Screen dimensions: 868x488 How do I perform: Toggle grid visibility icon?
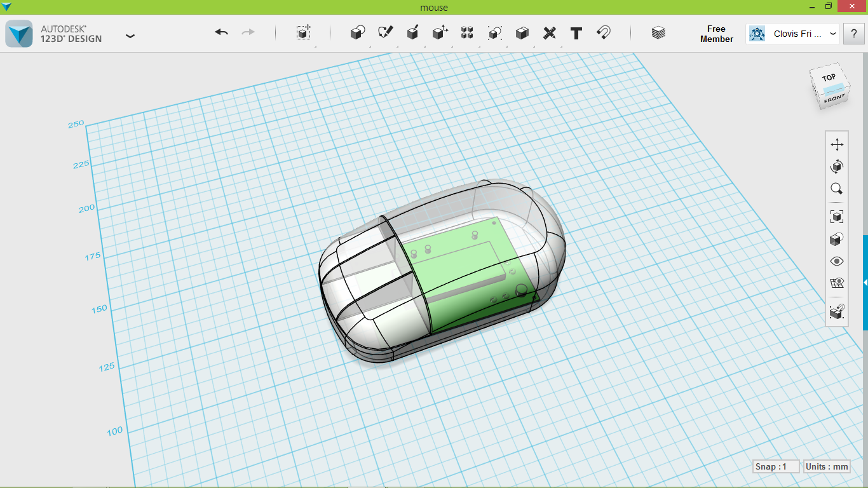837,283
